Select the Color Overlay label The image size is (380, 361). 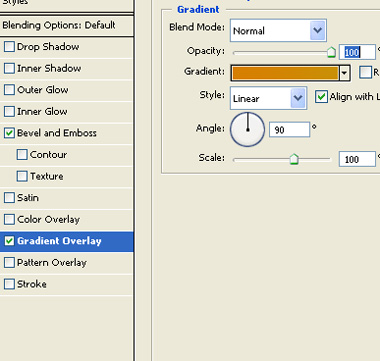click(x=48, y=219)
